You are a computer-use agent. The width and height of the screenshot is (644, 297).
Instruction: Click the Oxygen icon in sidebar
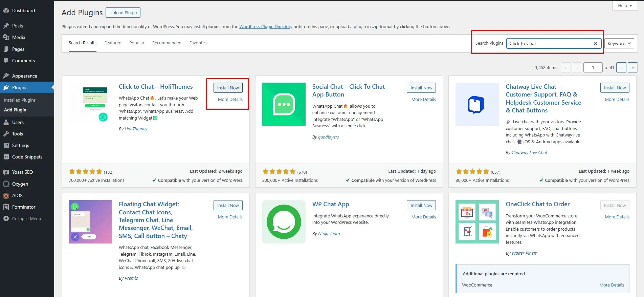pyautogui.click(x=6, y=184)
